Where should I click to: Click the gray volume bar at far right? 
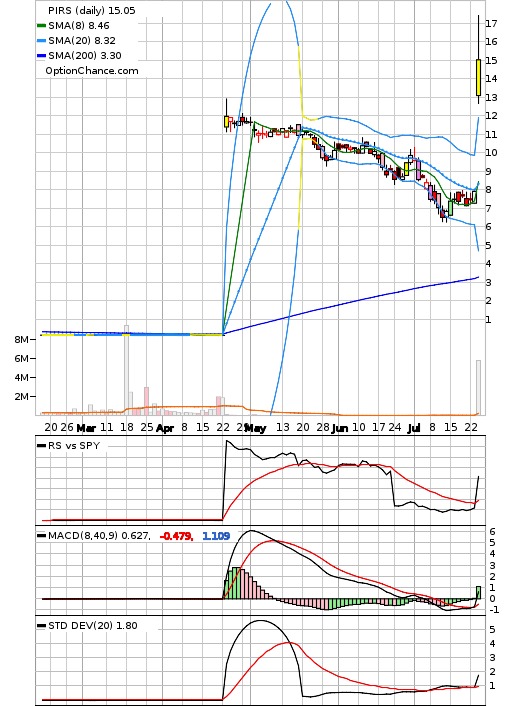[478, 388]
